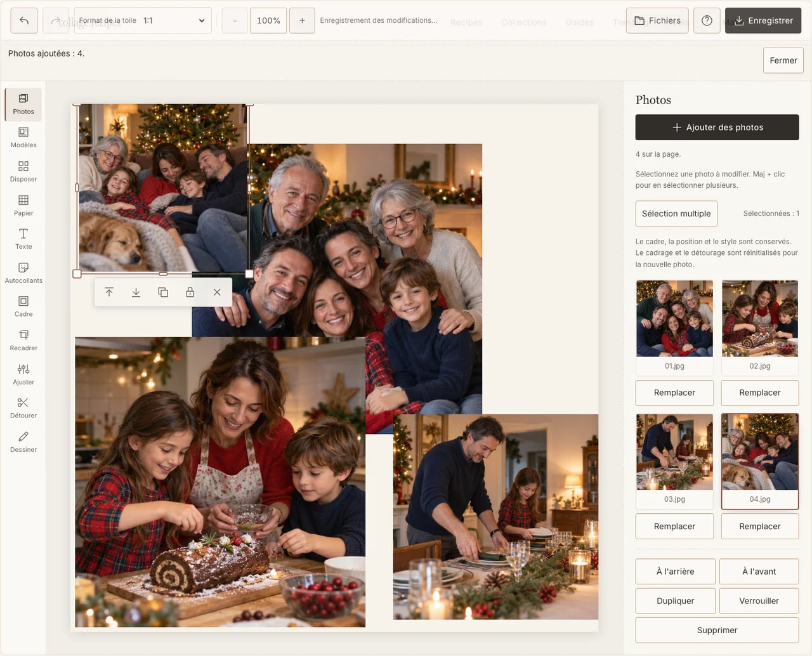Expand the Format de la toile dropdown
812x656 pixels.
143,20
